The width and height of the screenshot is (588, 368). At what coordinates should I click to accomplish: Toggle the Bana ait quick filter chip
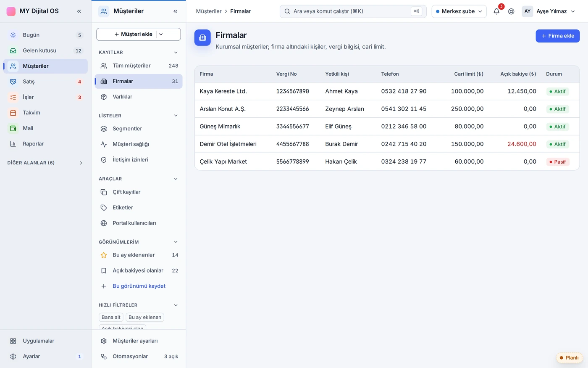coord(111,317)
